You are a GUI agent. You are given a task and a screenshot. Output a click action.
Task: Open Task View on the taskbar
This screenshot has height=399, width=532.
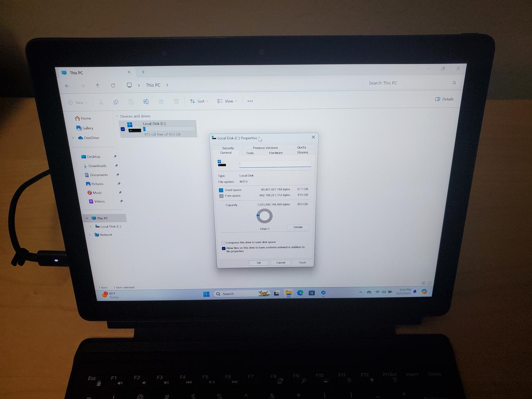click(277, 293)
